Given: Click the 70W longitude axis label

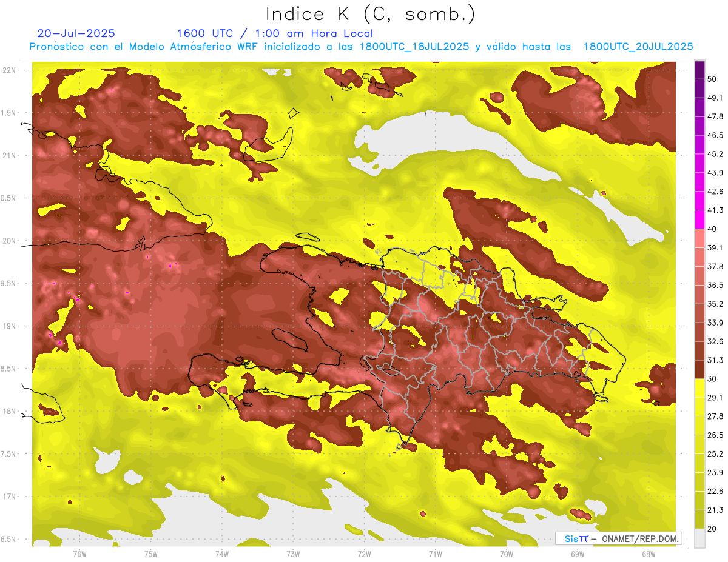Looking at the screenshot, I should (x=507, y=553).
